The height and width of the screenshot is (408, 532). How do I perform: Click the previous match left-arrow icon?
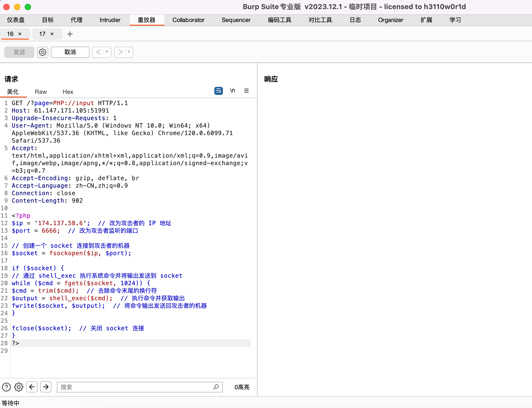32,387
